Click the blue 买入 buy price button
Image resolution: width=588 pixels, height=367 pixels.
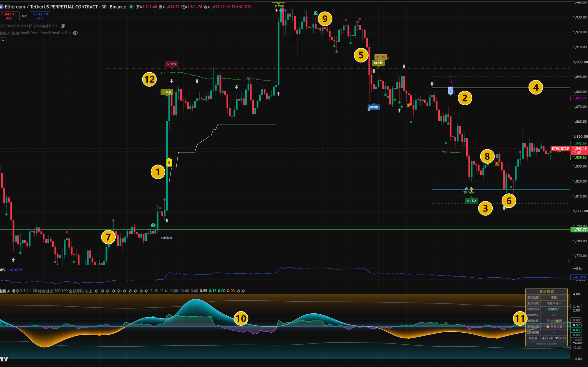click(40, 16)
